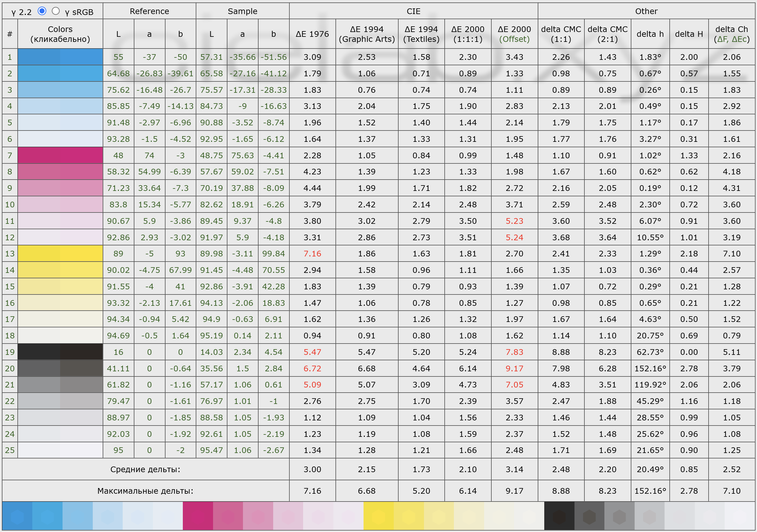Click the delta CMC (2:1) column header

point(607,34)
